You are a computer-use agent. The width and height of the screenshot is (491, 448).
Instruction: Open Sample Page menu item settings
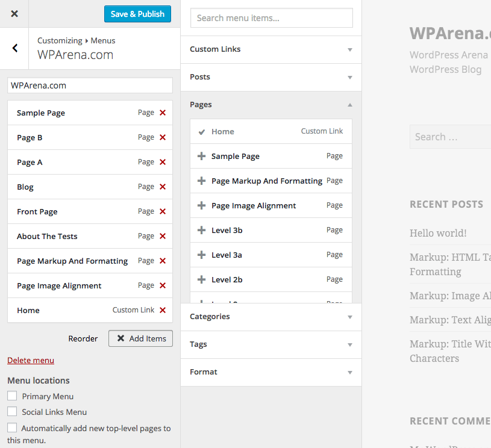(90, 113)
